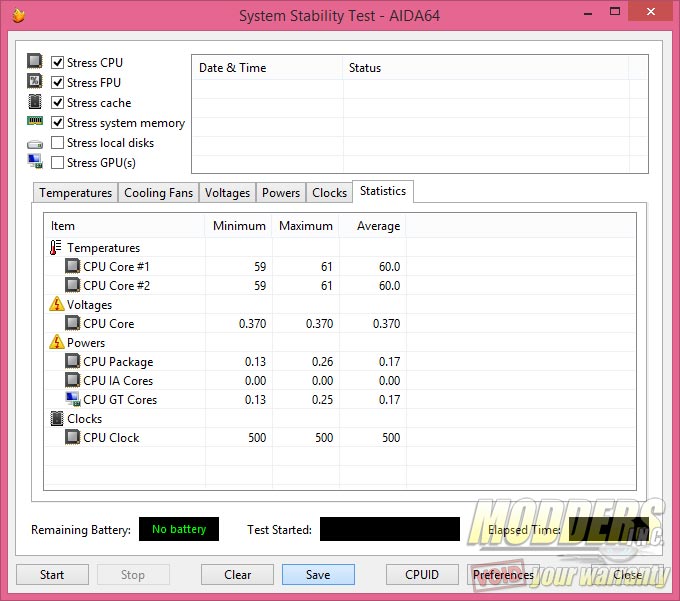Click the chip icon of CPU Core voltage row
Viewport: 680px width, 601px height.
(x=72, y=323)
